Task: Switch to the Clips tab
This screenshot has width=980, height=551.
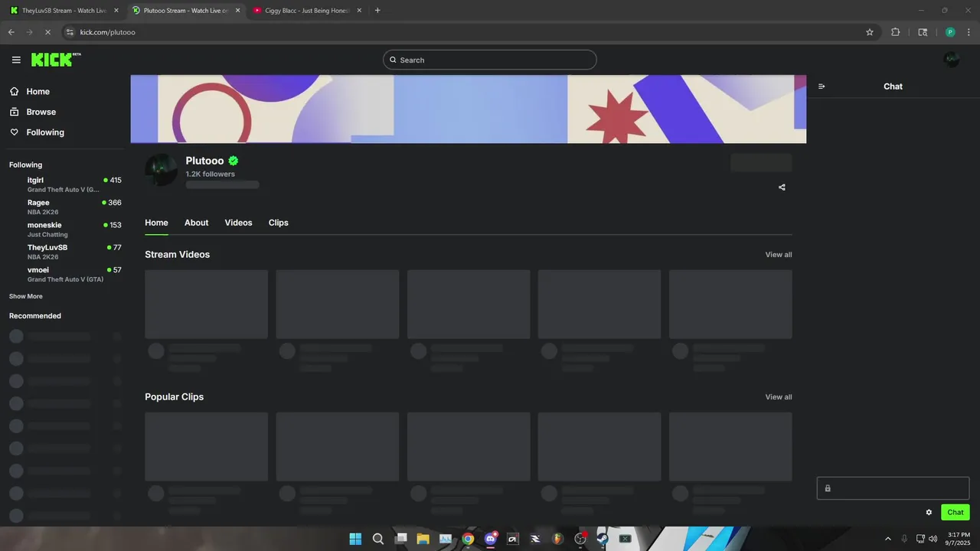Action: tap(278, 223)
